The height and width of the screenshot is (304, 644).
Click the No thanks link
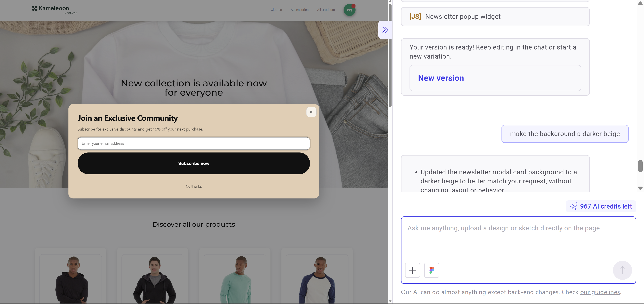pyautogui.click(x=194, y=187)
